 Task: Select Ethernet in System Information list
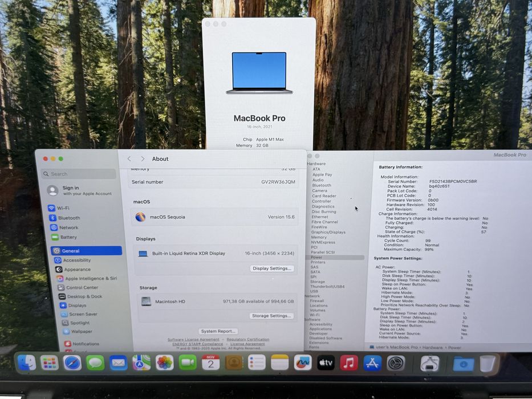tap(320, 217)
